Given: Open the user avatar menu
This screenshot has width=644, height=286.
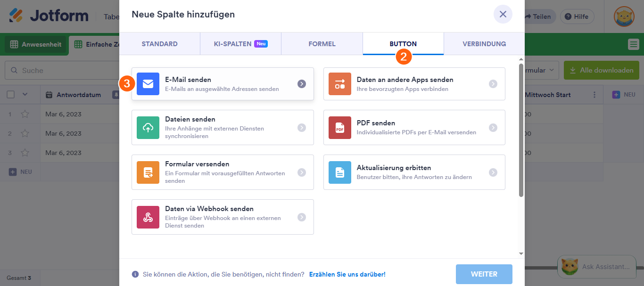Looking at the screenshot, I should (x=624, y=16).
